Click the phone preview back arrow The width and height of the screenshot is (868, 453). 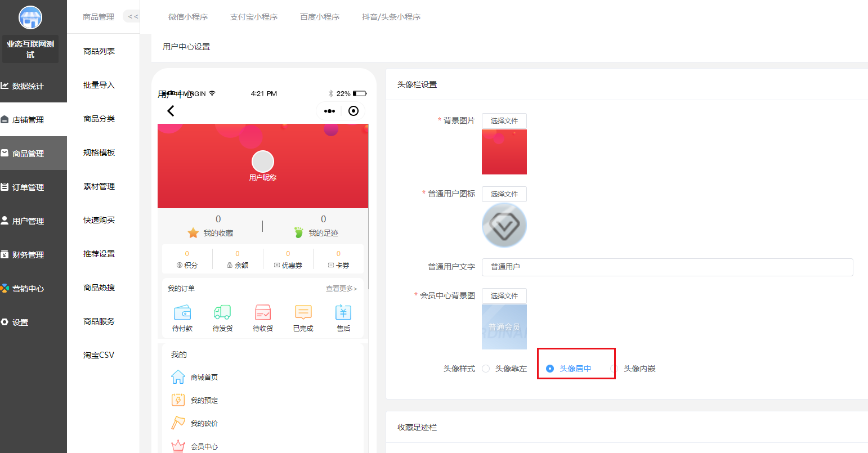pyautogui.click(x=171, y=111)
